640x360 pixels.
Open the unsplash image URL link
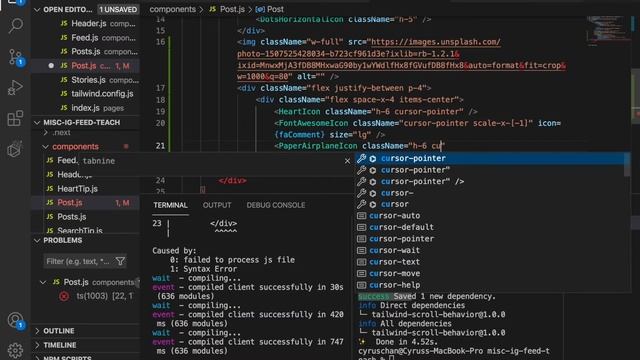pyautogui.click(x=401, y=59)
